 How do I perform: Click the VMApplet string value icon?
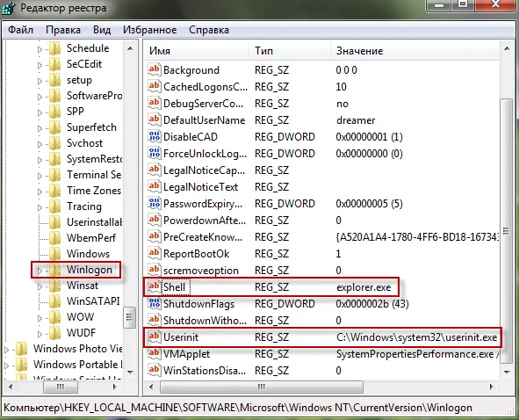coord(154,353)
